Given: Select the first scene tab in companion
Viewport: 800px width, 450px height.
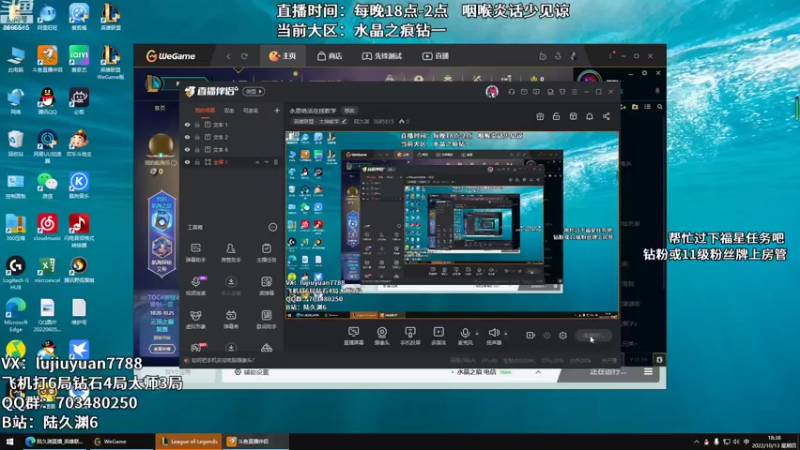Looking at the screenshot, I should [x=205, y=111].
